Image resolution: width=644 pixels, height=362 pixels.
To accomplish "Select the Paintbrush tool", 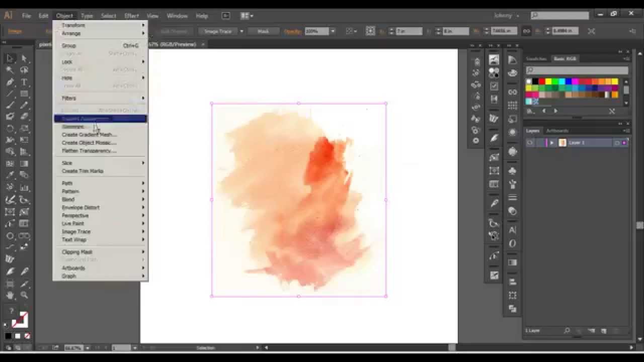I will [10, 106].
